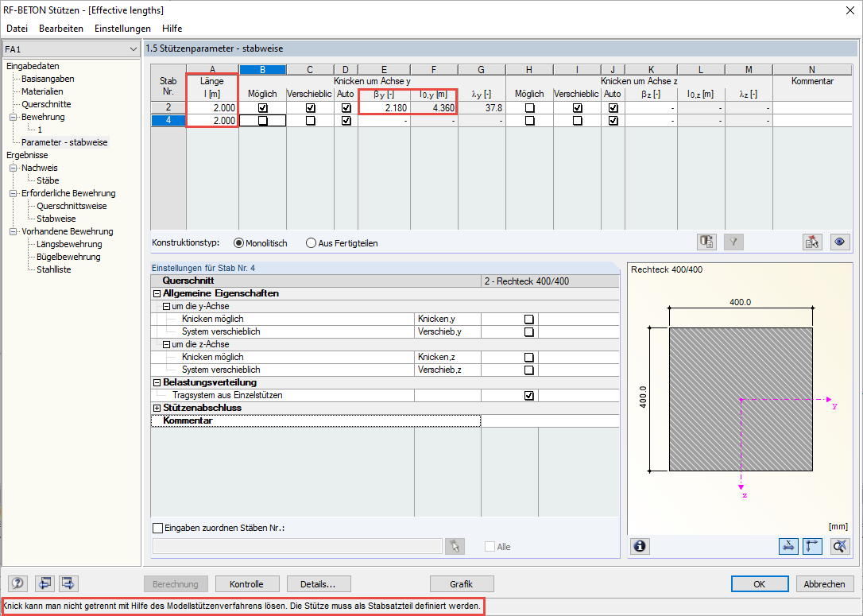Click the member numbers input field

[297, 546]
